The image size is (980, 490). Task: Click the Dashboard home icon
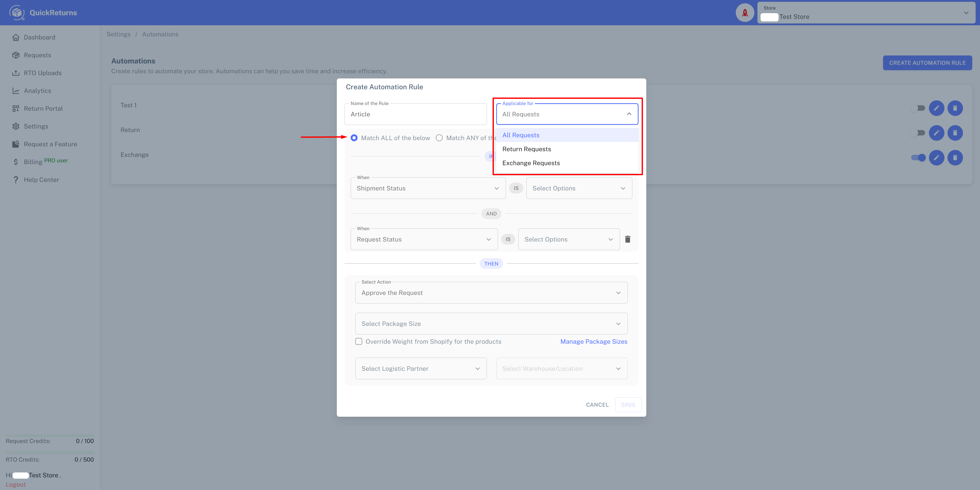pyautogui.click(x=15, y=37)
